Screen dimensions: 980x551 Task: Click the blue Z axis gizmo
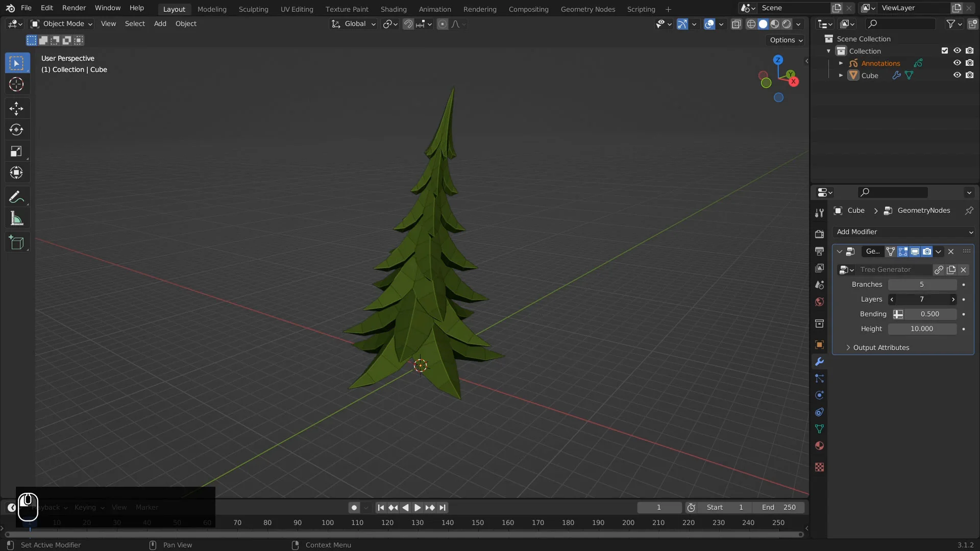(x=778, y=60)
